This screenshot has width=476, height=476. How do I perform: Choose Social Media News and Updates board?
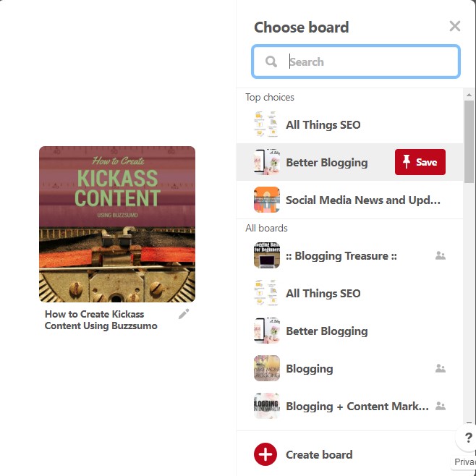pos(362,200)
